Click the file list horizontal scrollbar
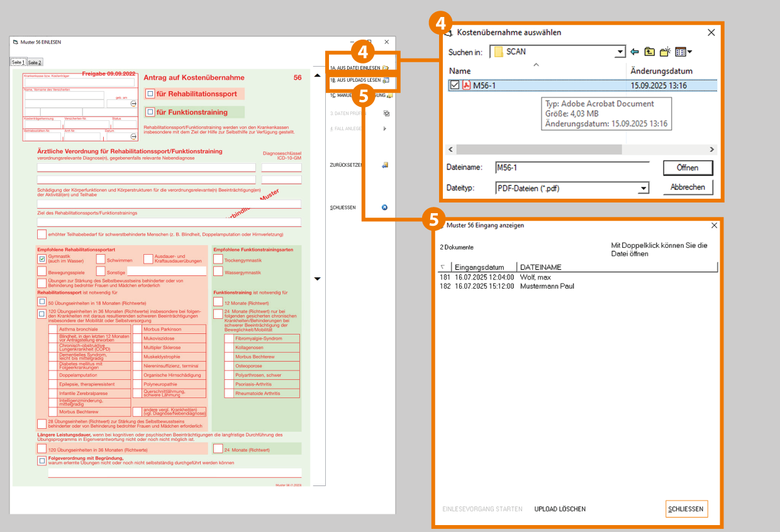The height and width of the screenshot is (532, 780). (538, 150)
